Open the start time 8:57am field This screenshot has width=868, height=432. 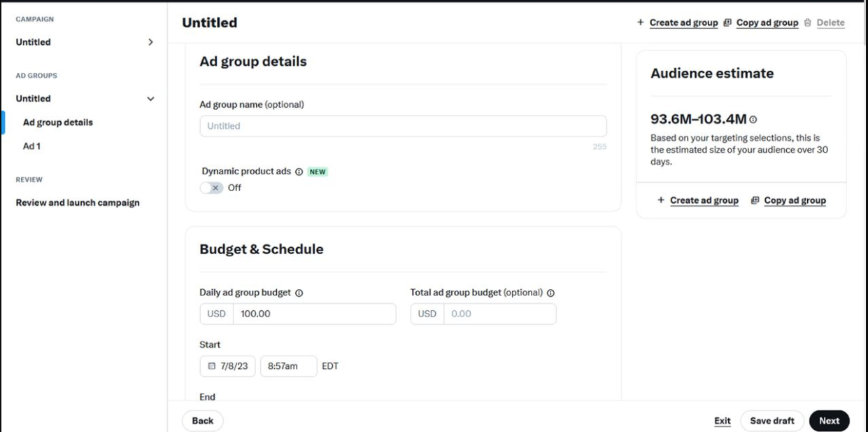[289, 366]
